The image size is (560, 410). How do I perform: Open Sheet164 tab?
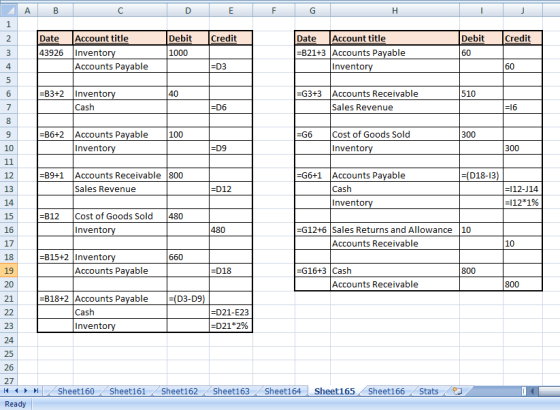pos(282,391)
